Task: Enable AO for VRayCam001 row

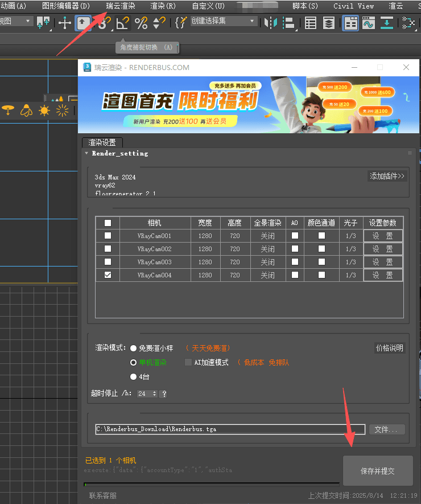Action: (x=295, y=236)
